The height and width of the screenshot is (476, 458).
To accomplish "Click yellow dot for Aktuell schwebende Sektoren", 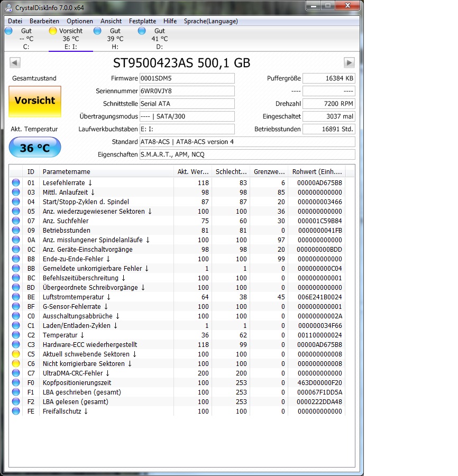I will pyautogui.click(x=16, y=354).
